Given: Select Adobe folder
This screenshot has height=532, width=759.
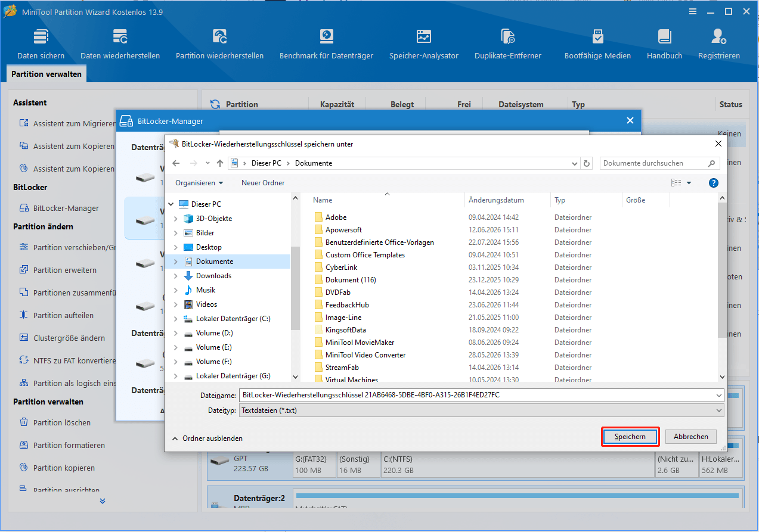Looking at the screenshot, I should point(336,217).
